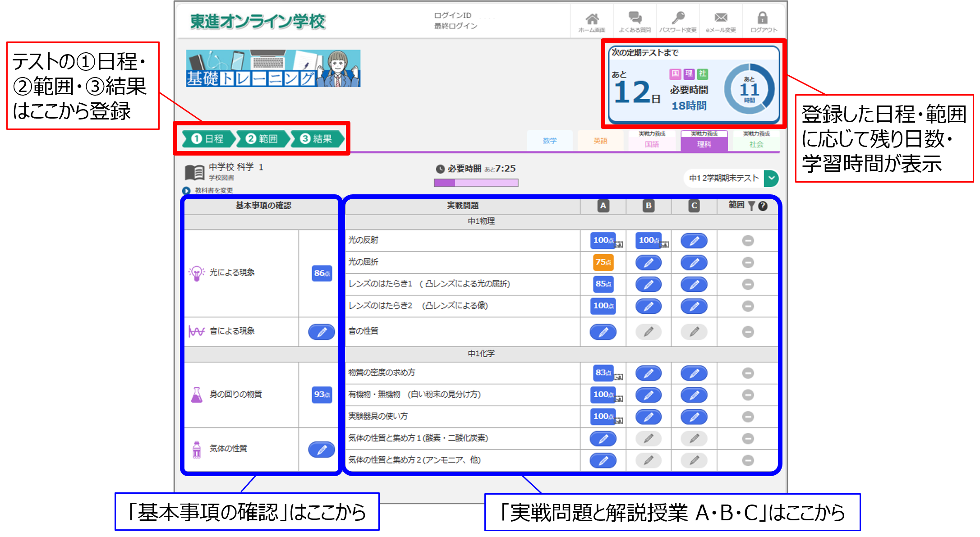Open 光の屈折 75点 score
The width and height of the screenshot is (980, 537).
pos(603,262)
